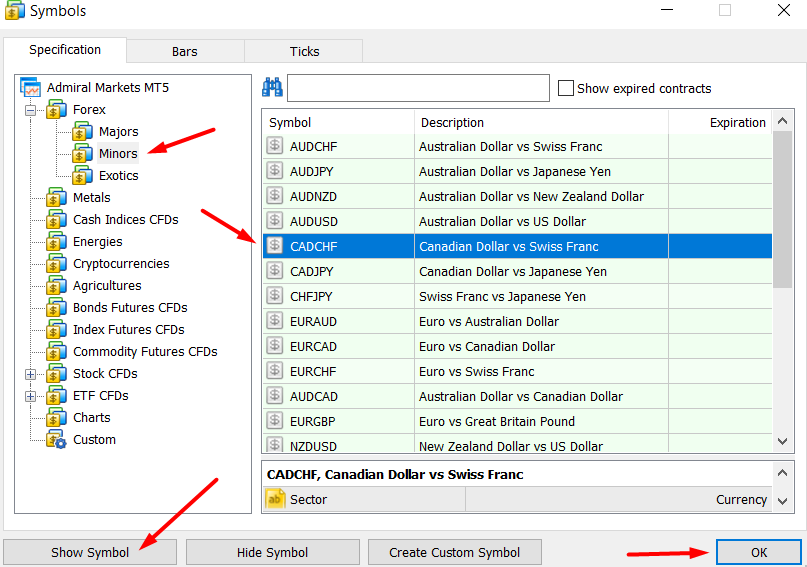This screenshot has width=807, height=567.
Task: Click the dollar icon beside CADJPY
Action: pos(275,271)
